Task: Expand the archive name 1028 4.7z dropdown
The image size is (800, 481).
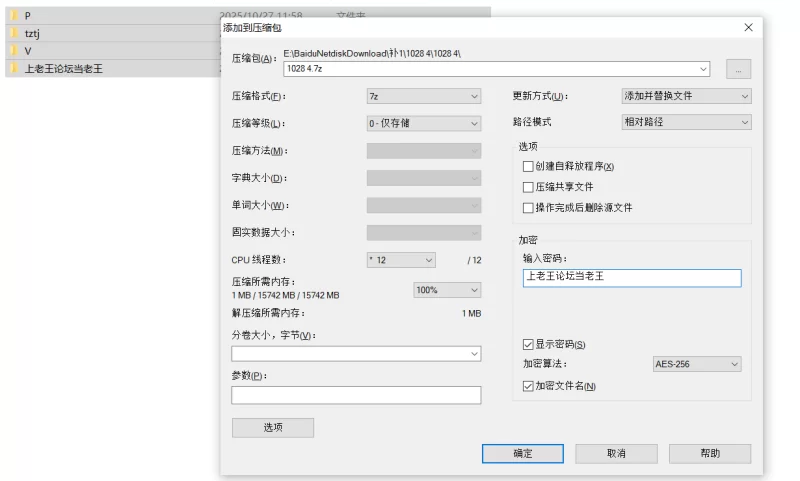Action: coord(703,69)
